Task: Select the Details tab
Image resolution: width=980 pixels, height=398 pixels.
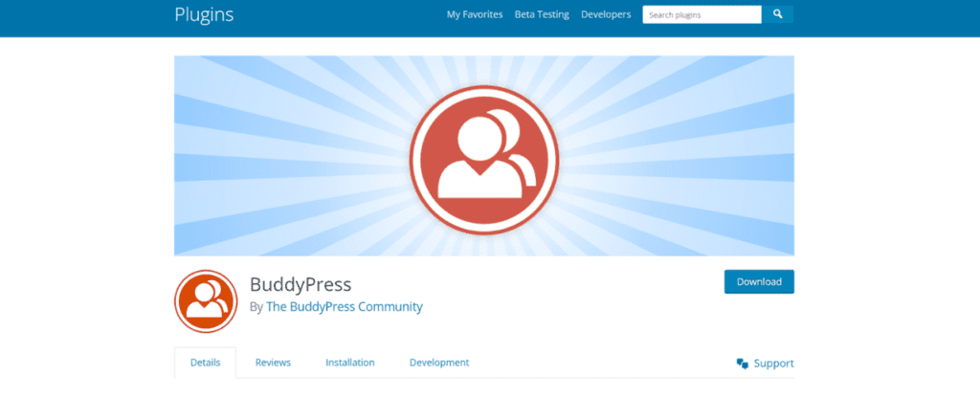Action: pos(206,363)
